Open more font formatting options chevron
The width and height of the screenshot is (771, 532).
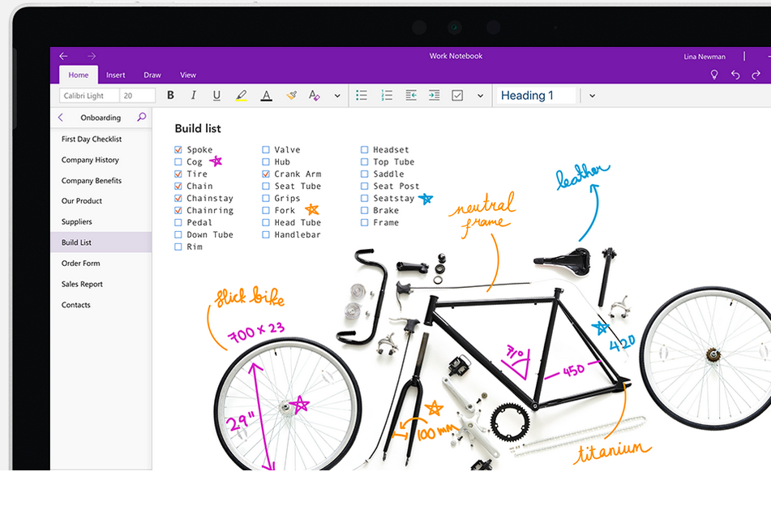coord(337,96)
